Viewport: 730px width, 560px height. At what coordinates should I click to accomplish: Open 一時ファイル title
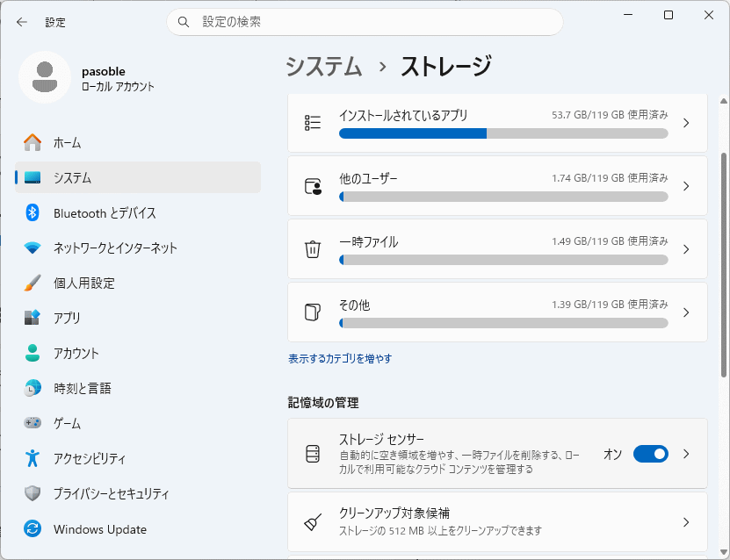click(368, 242)
